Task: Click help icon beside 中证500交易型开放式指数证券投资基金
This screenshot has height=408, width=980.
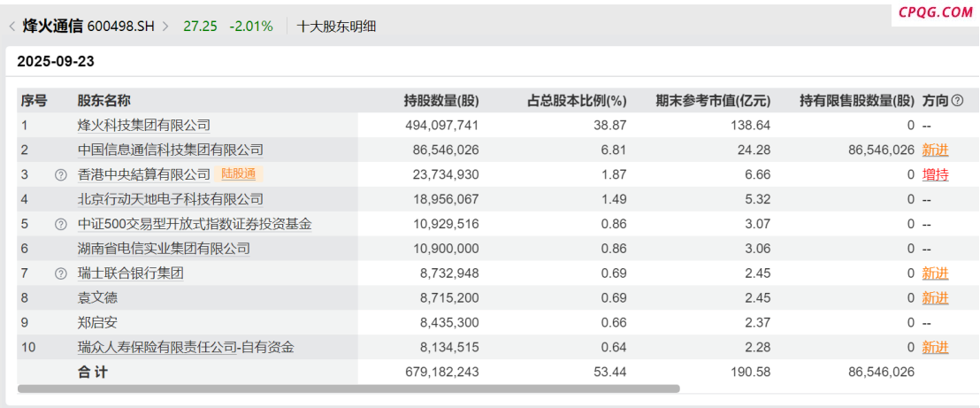Action: [61, 225]
